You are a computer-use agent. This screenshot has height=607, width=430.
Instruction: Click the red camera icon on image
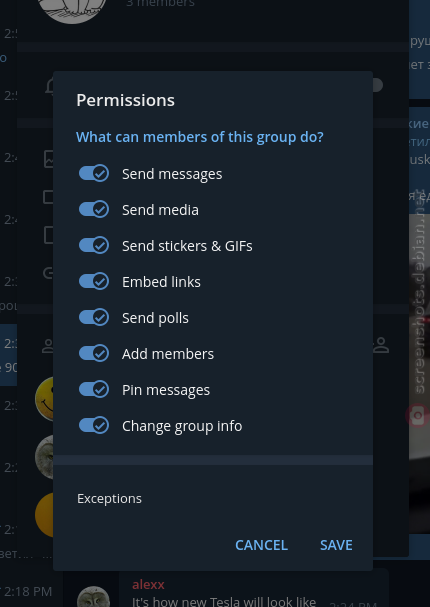click(416, 416)
